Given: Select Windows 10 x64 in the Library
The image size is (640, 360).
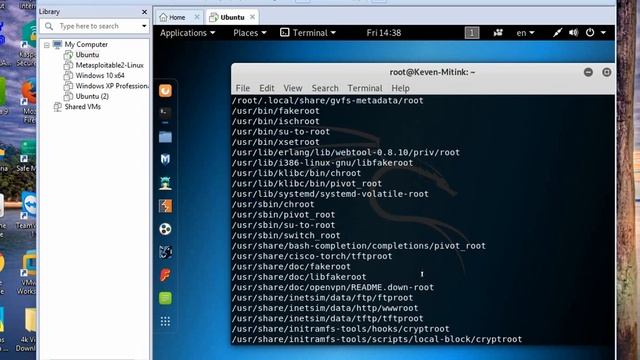Looking at the screenshot, I should [x=100, y=76].
